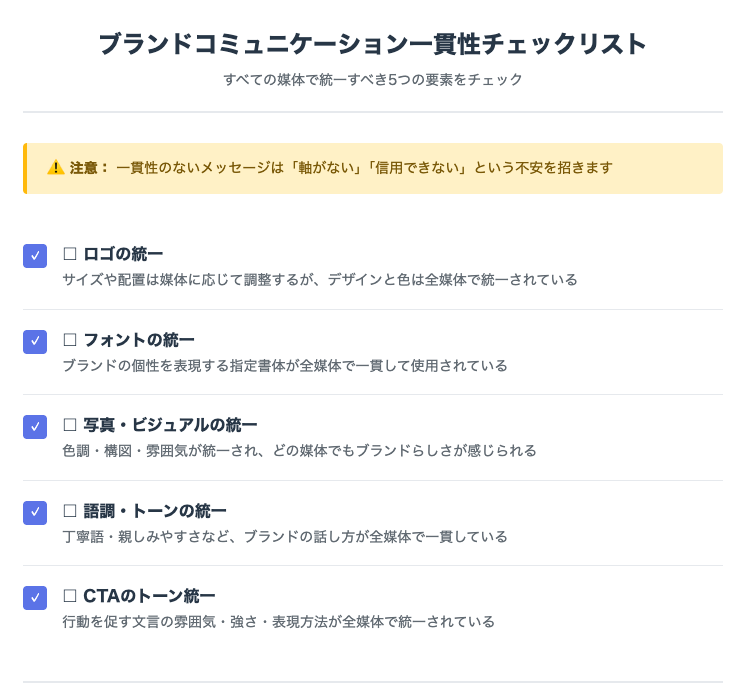This screenshot has width=739, height=698.
Task: Click the logo description about サイズや配置
Action: [x=320, y=280]
